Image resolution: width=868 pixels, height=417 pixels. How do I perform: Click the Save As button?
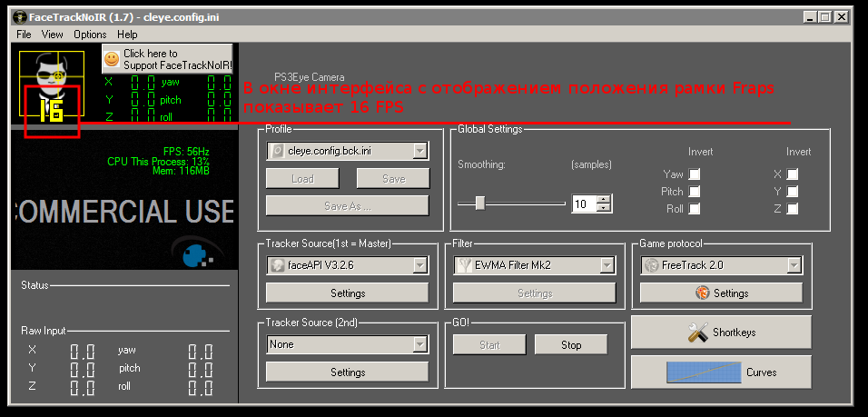(x=348, y=206)
